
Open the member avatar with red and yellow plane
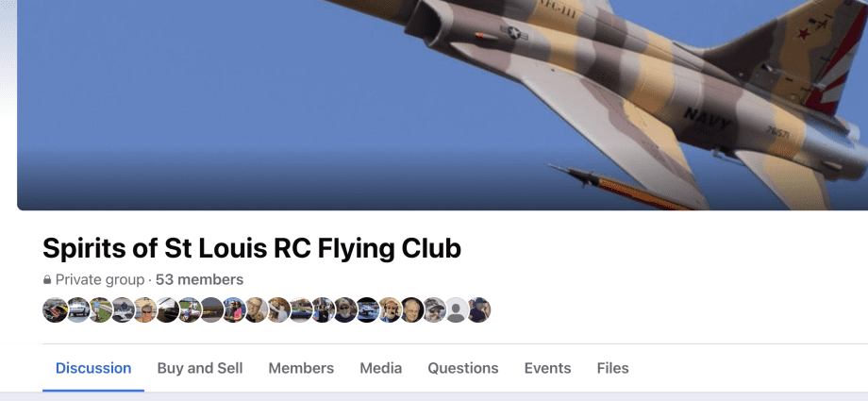point(55,309)
